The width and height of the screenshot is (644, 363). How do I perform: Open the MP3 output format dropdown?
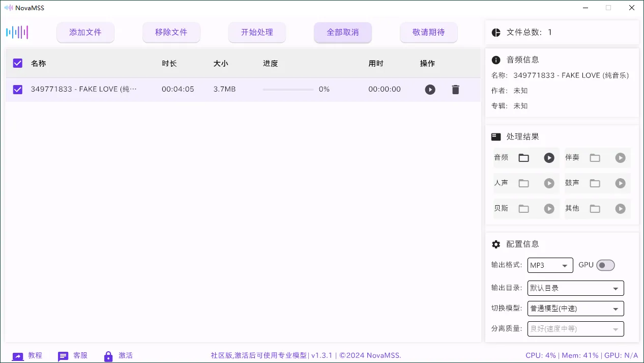(550, 265)
